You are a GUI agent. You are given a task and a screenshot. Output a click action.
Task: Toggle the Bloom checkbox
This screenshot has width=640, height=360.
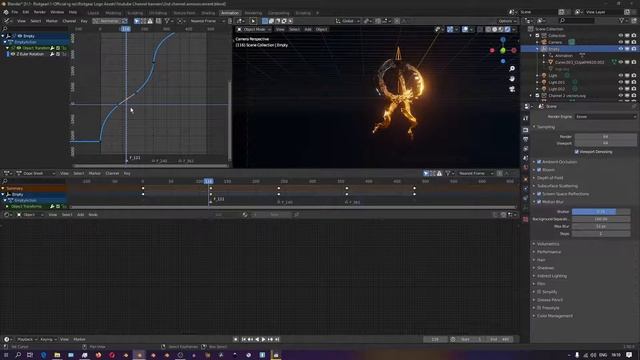point(539,170)
